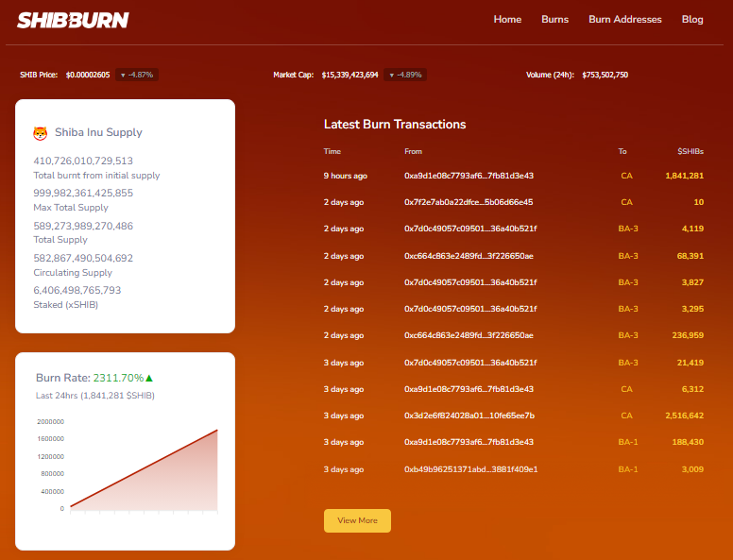Click the CA link for the 2,516,642 burn
The image size is (733, 560).
click(x=626, y=416)
